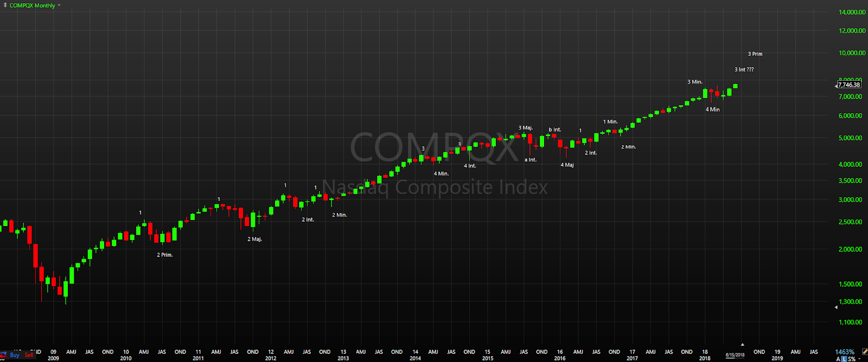This screenshot has width=868, height=362.
Task: Select the '4 Min.' annotation near 2014
Action: (441, 174)
